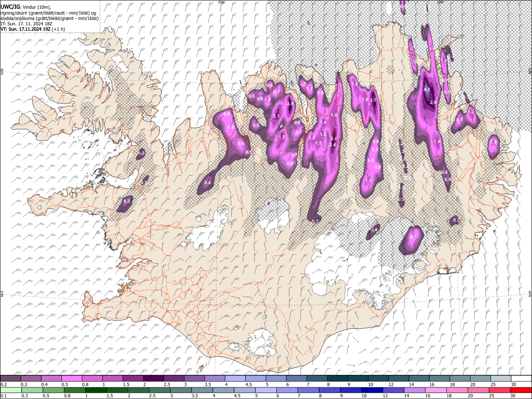Screen dimensions: 532x399
Task: Click the grey-teal 18 swatch in the upper legend
Action: [x=459, y=378]
